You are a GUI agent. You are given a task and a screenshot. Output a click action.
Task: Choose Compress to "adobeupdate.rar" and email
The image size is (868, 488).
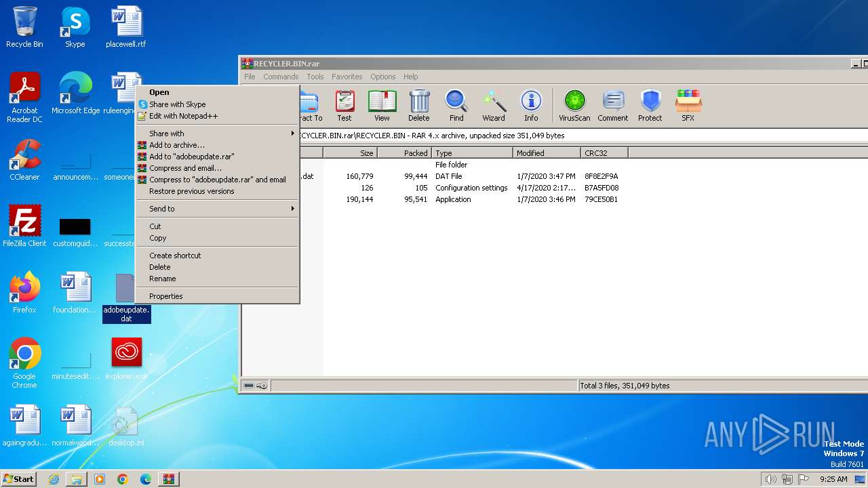coord(217,180)
